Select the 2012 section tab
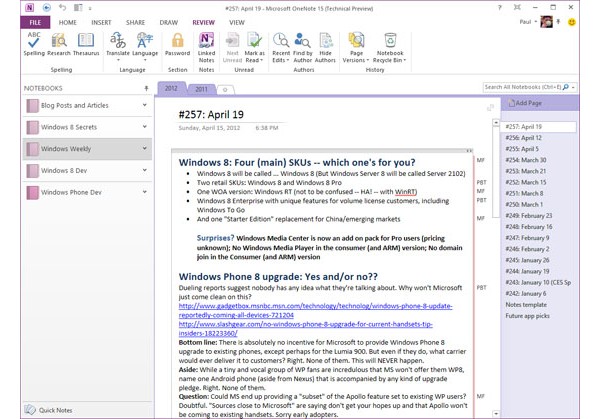This screenshot has height=419, width=600. tap(171, 88)
